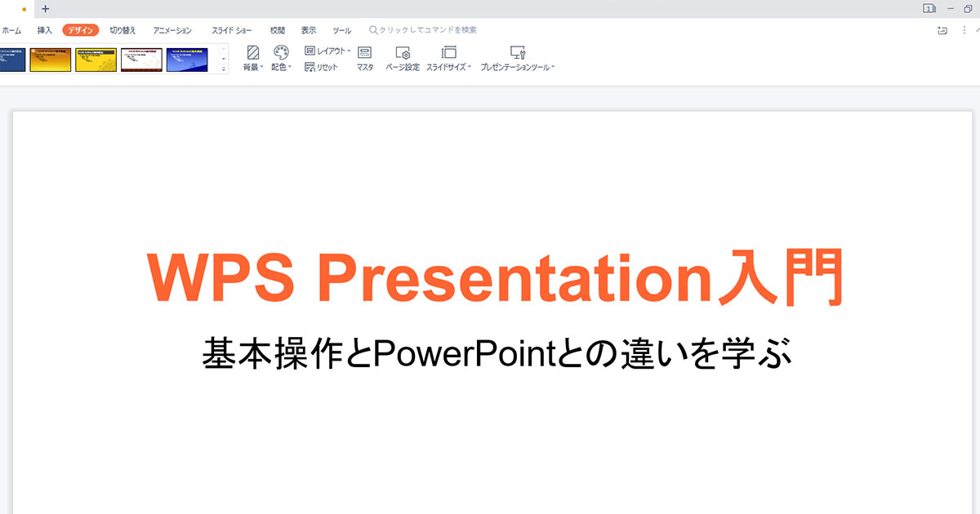Click the workspace number icon in title bar
This screenshot has height=514, width=980.
point(929,8)
